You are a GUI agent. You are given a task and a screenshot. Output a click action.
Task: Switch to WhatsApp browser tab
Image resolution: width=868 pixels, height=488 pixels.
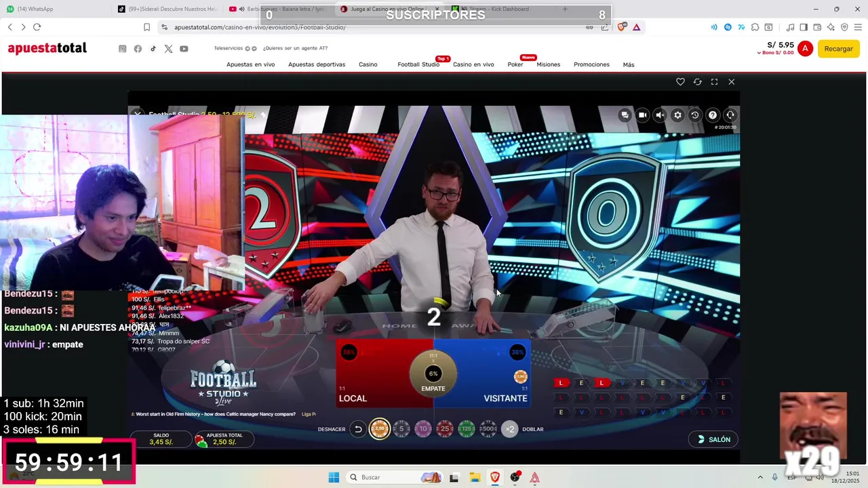(54, 9)
